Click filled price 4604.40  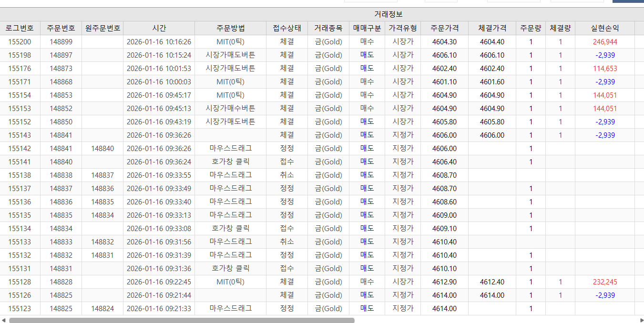coord(492,42)
